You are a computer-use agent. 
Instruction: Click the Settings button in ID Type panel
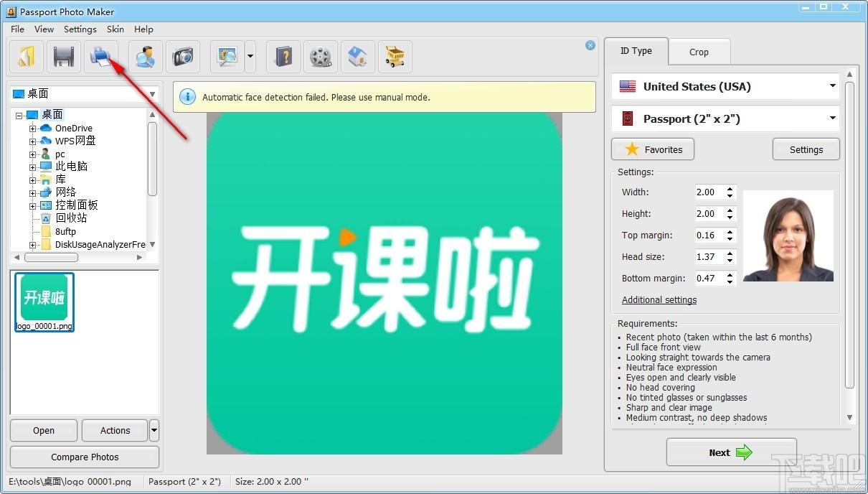pyautogui.click(x=806, y=149)
